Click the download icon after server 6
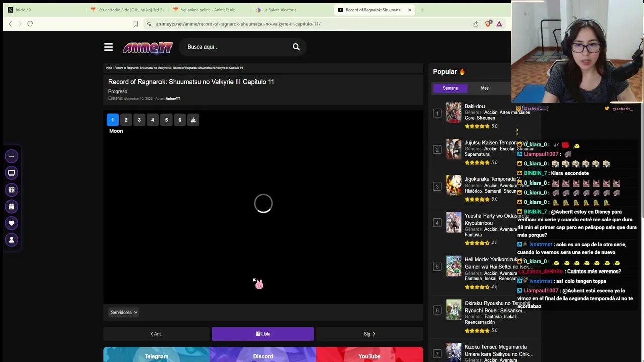This screenshot has height=362, width=644. tap(193, 120)
